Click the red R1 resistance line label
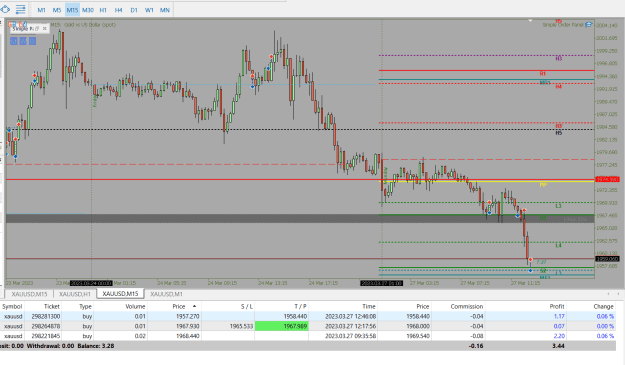Viewport: 625px width, 365px height. (x=542, y=74)
